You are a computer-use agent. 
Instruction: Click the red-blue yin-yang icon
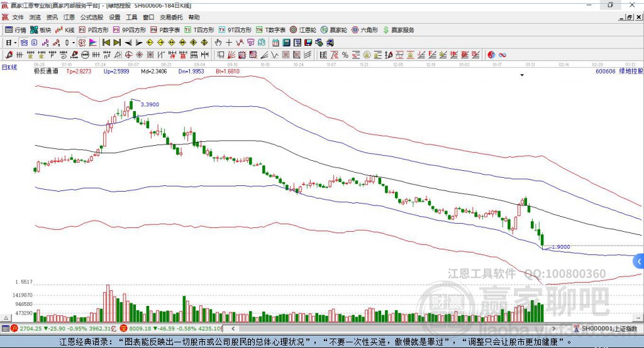pyautogui.click(x=491, y=55)
